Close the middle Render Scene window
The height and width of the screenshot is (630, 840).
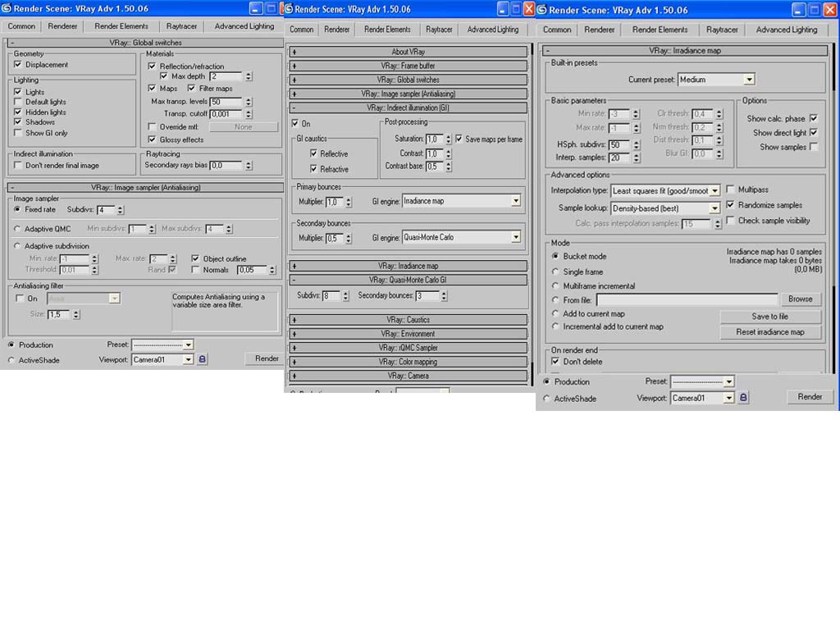(x=529, y=8)
